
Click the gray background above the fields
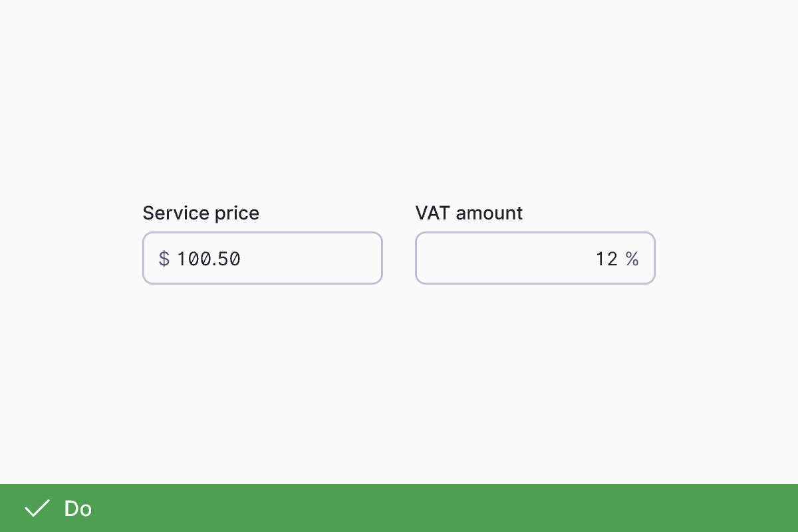click(399, 100)
